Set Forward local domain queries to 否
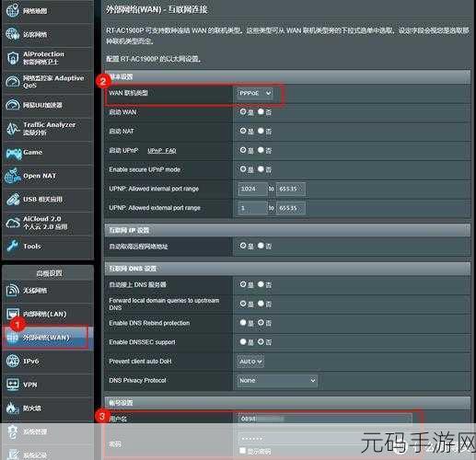 click(x=261, y=304)
